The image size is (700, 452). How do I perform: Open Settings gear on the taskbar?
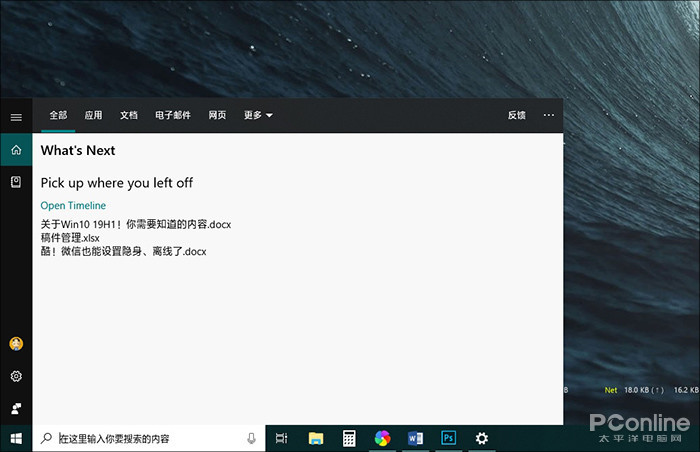pyautogui.click(x=482, y=438)
